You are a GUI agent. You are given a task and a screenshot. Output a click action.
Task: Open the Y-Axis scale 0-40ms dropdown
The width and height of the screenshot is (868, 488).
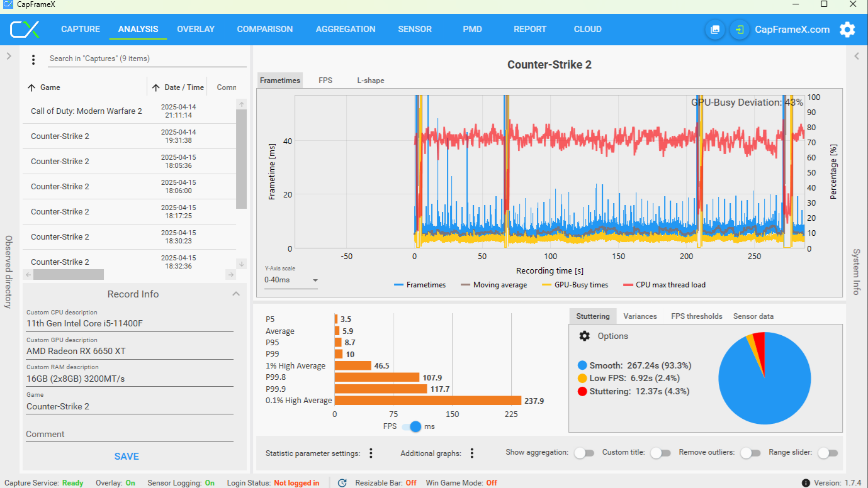pos(291,280)
